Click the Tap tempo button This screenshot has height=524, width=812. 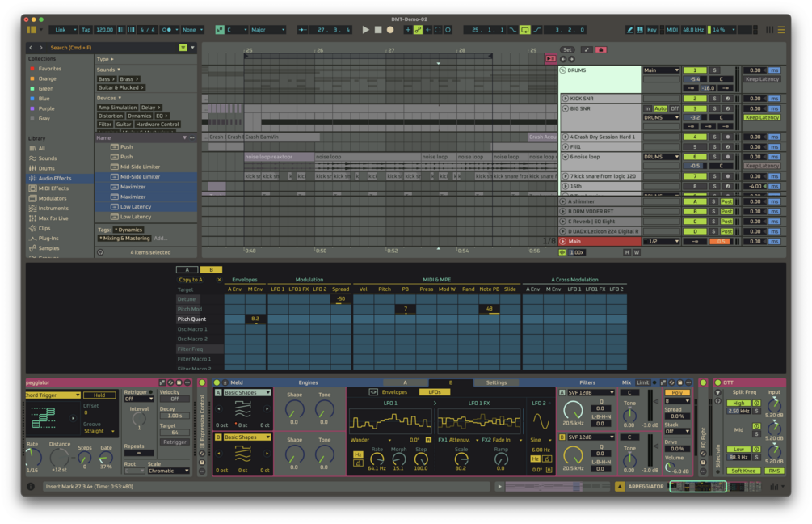click(x=86, y=30)
